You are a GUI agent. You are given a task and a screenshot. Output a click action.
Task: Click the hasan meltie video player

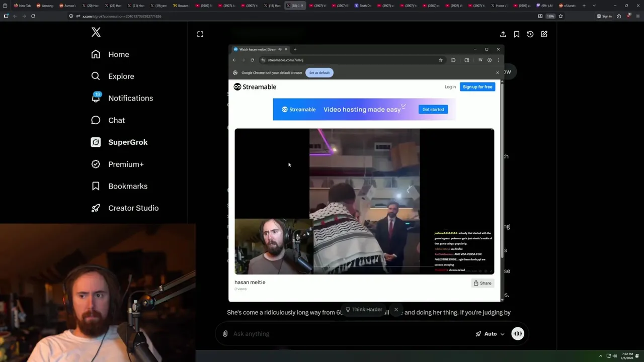pos(364,201)
